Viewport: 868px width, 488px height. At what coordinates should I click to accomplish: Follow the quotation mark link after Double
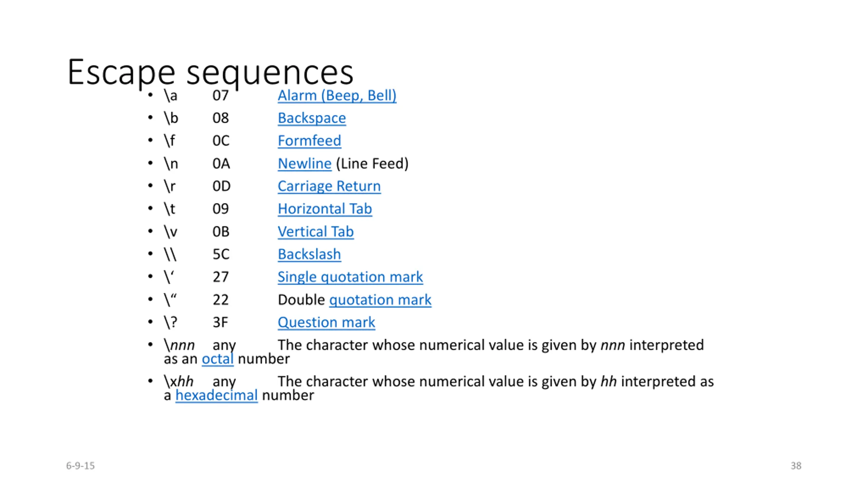tap(380, 300)
